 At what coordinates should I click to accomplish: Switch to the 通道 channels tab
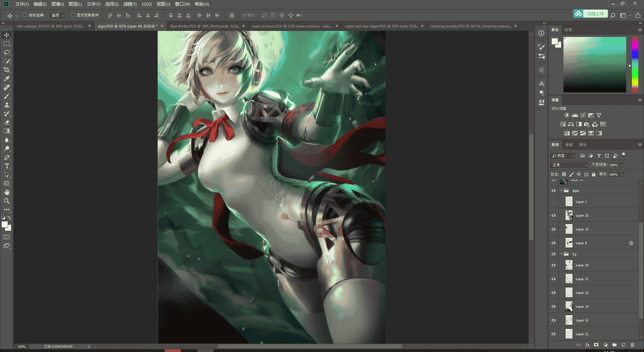click(x=569, y=144)
